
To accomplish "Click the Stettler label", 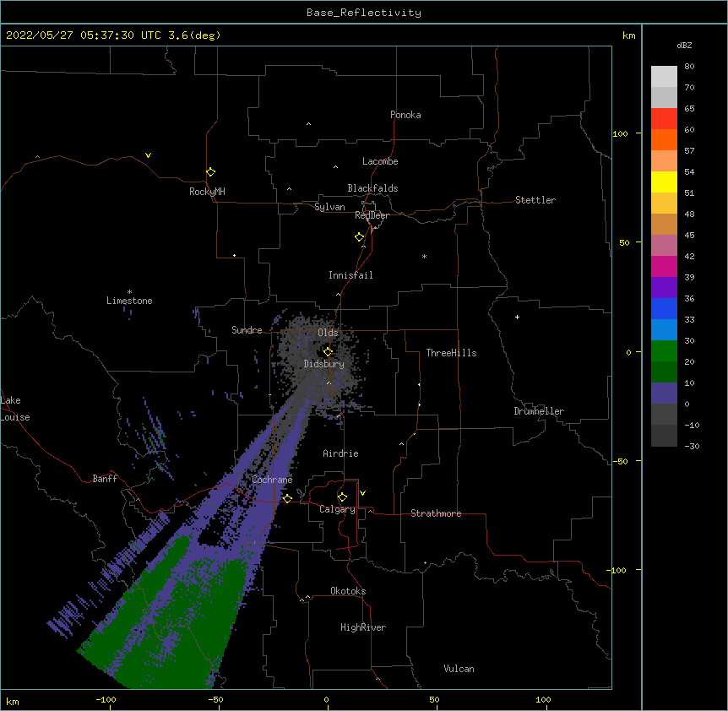I will point(535,200).
